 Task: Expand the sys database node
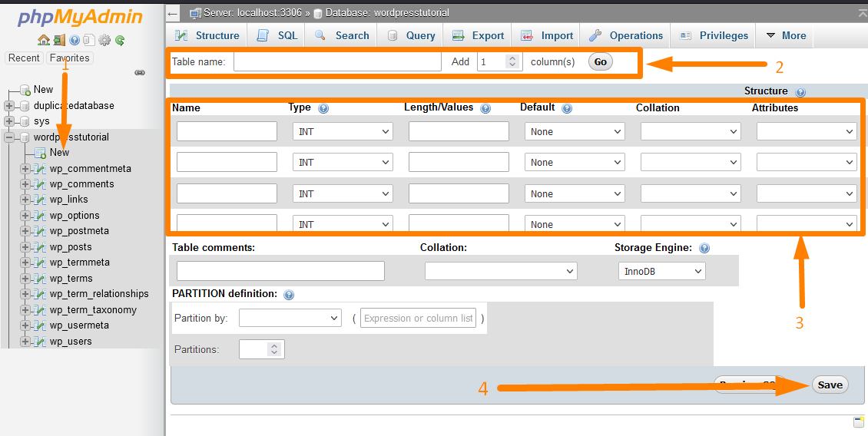click(x=9, y=121)
